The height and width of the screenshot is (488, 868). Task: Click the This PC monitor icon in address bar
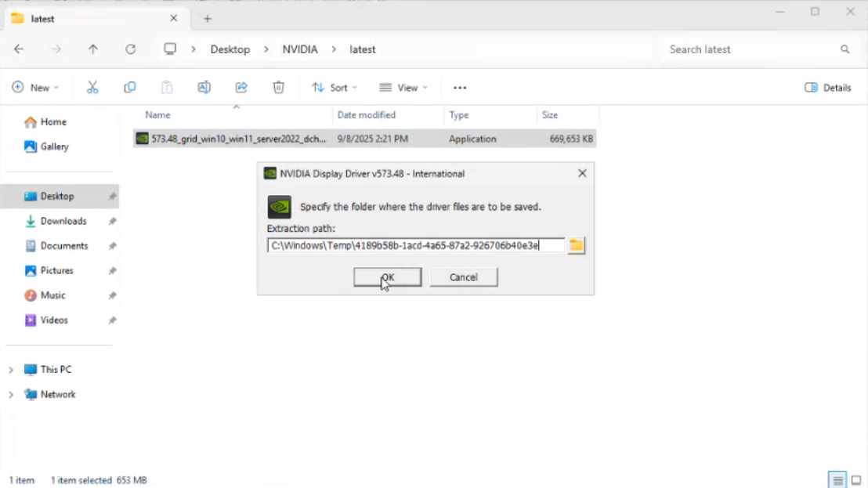tap(170, 49)
